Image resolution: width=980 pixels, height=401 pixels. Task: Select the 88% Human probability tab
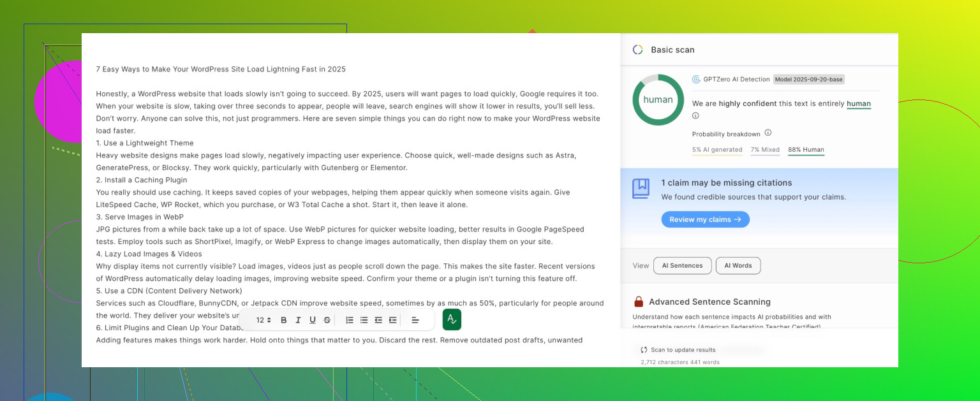click(806, 150)
